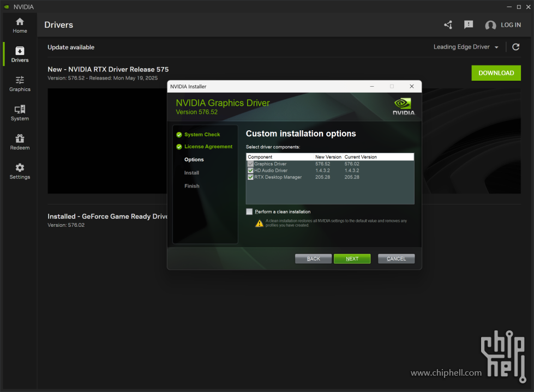Image resolution: width=534 pixels, height=392 pixels.
Task: Click the NVIDIA app logo in the title bar
Action: [7, 7]
